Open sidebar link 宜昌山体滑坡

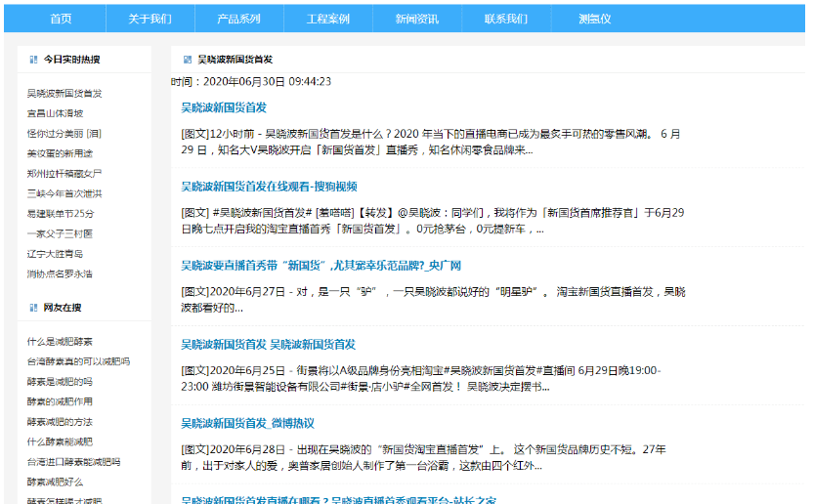[55, 113]
